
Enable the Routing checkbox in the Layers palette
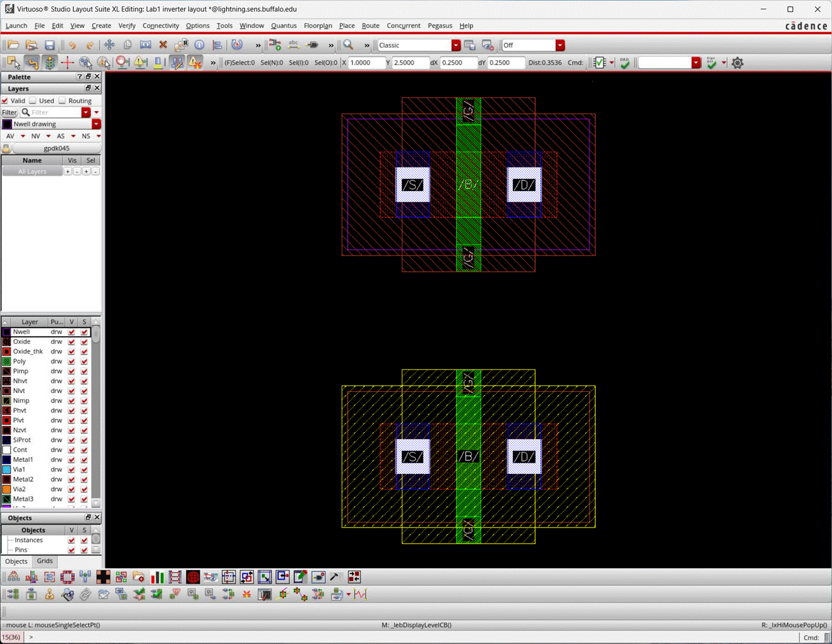pos(61,100)
